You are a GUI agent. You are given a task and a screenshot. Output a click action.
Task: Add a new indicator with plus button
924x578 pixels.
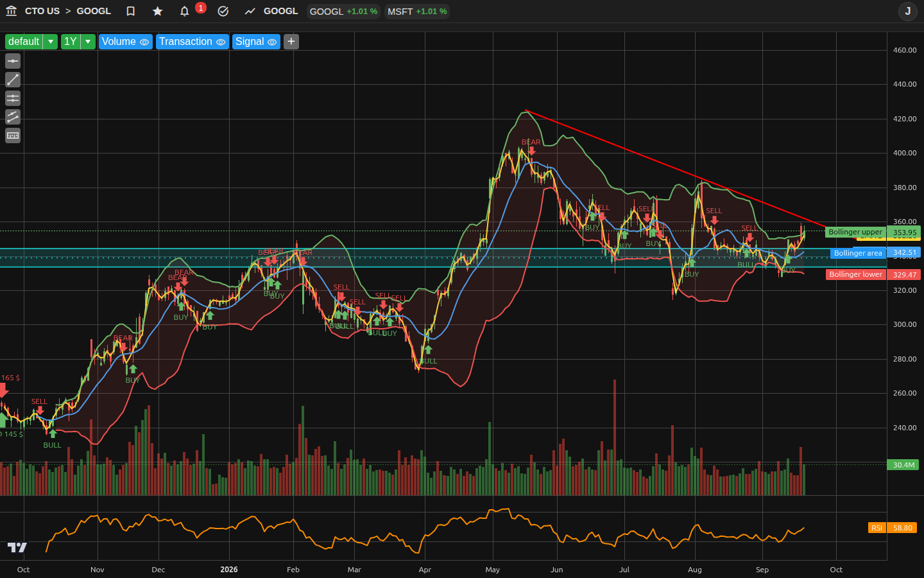pyautogui.click(x=291, y=42)
